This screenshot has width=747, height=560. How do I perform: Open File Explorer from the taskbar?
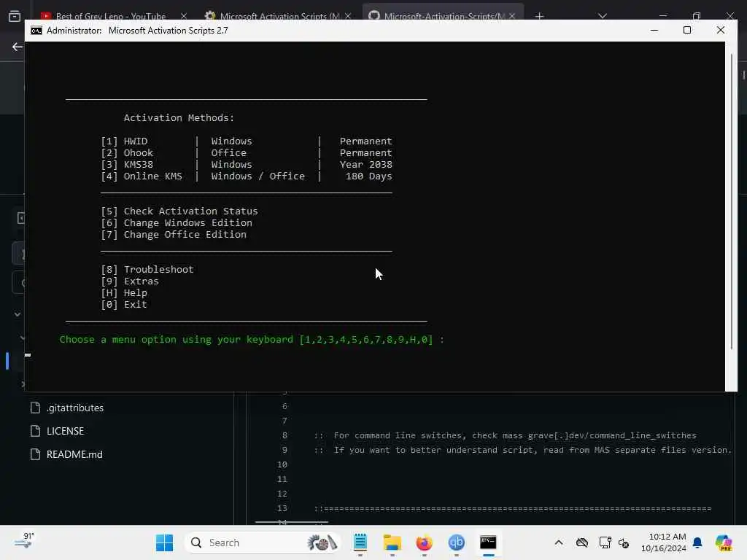pos(392,542)
